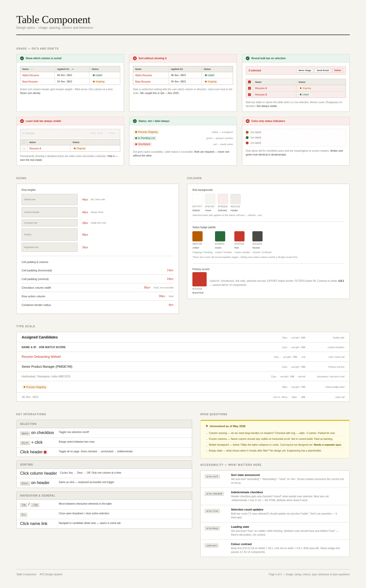Click the Esc key cap
366x588 pixels.
coord(24,515)
